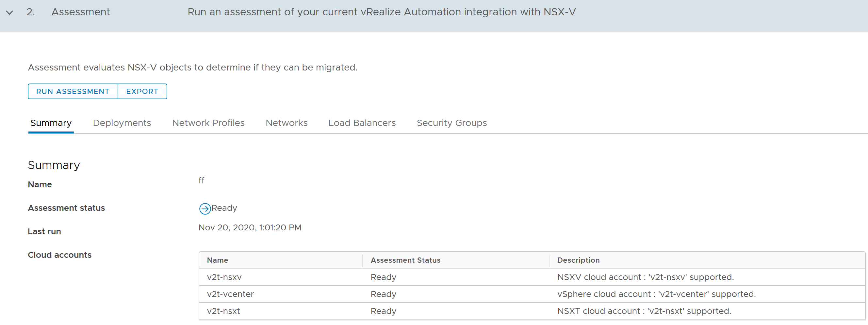This screenshot has width=868, height=325.
Task: Click the summary name value 'ff'
Action: coord(201,181)
